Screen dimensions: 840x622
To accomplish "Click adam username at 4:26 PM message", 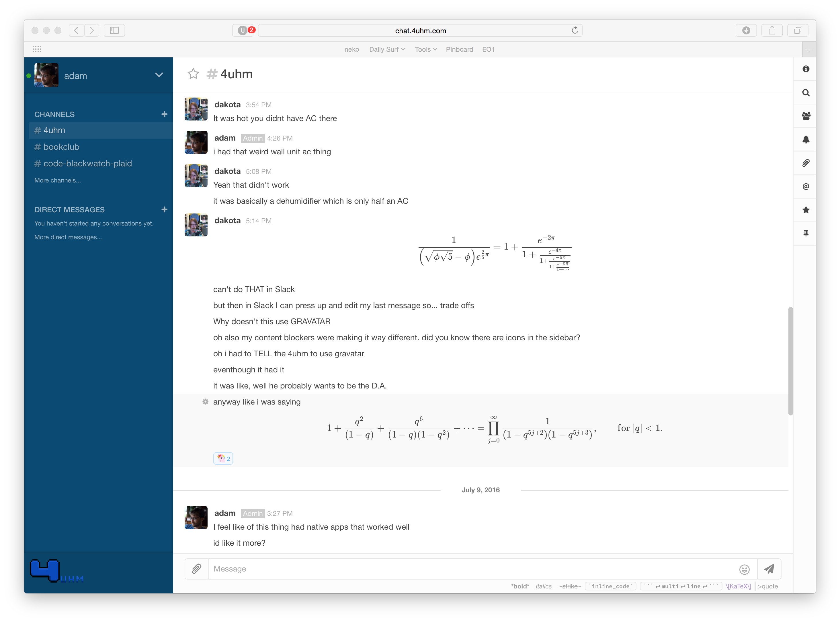I will (x=224, y=138).
